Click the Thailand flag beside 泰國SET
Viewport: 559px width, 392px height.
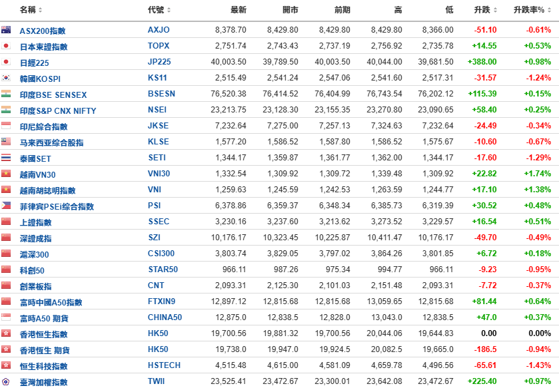click(6, 158)
